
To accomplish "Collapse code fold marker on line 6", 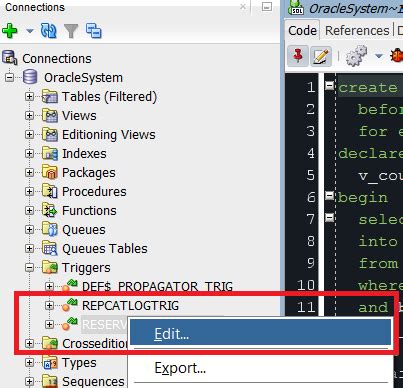I will coord(329,196).
